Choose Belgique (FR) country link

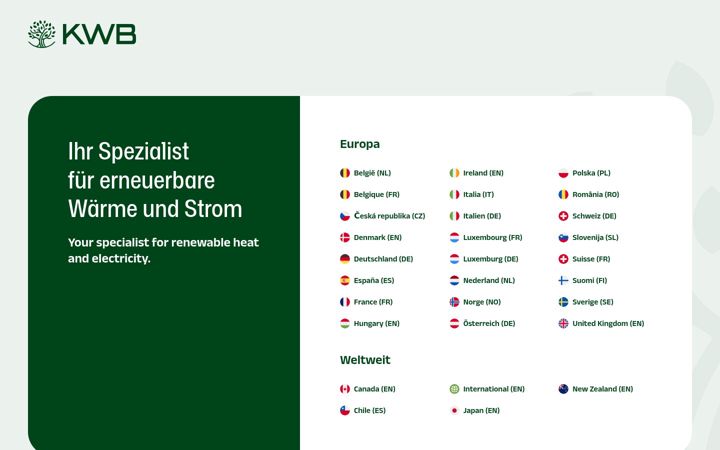pos(377,195)
